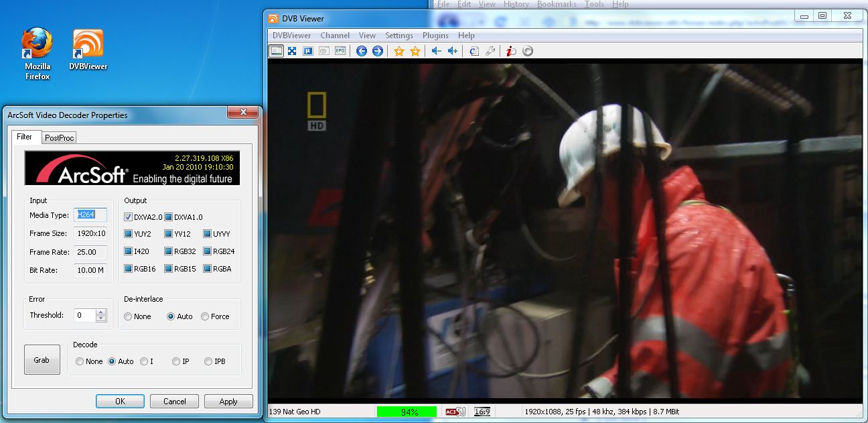Uncheck the DXVA2.0 output checkbox
The image size is (868, 423).
coord(129,217)
